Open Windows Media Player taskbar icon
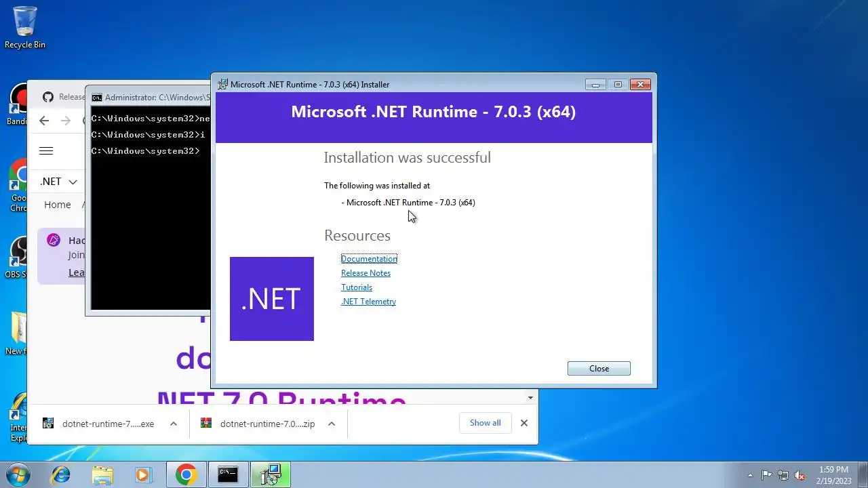The width and height of the screenshot is (868, 488). pyautogui.click(x=144, y=475)
